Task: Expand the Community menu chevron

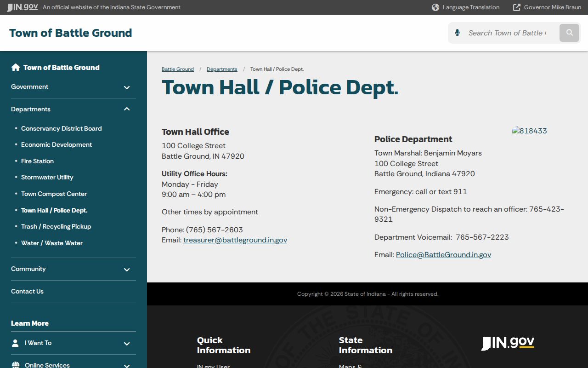Action: tap(127, 270)
